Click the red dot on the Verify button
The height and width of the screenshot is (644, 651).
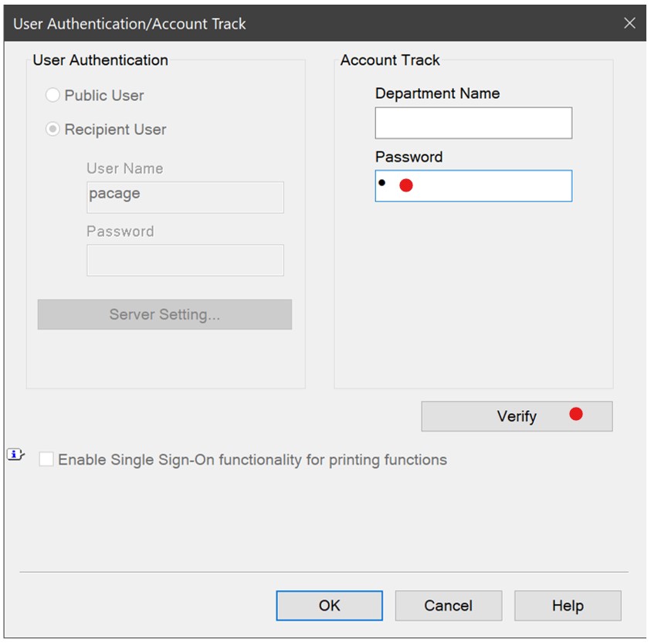(575, 415)
